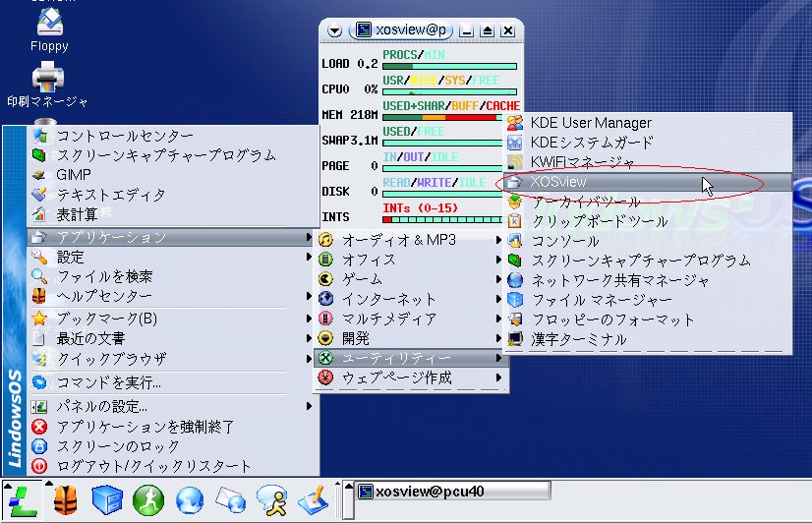
Task: Select XOSview in utilities submenu
Action: [x=648, y=182]
